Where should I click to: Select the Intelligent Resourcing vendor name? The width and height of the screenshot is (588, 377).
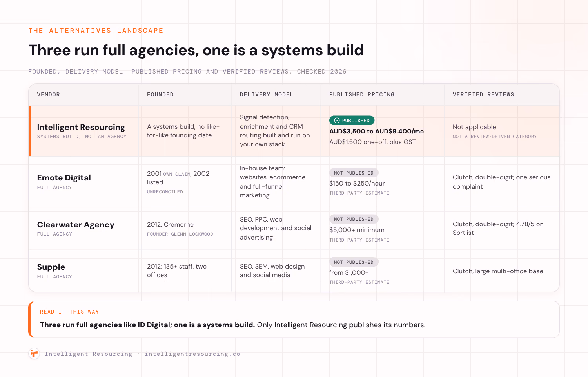81,127
